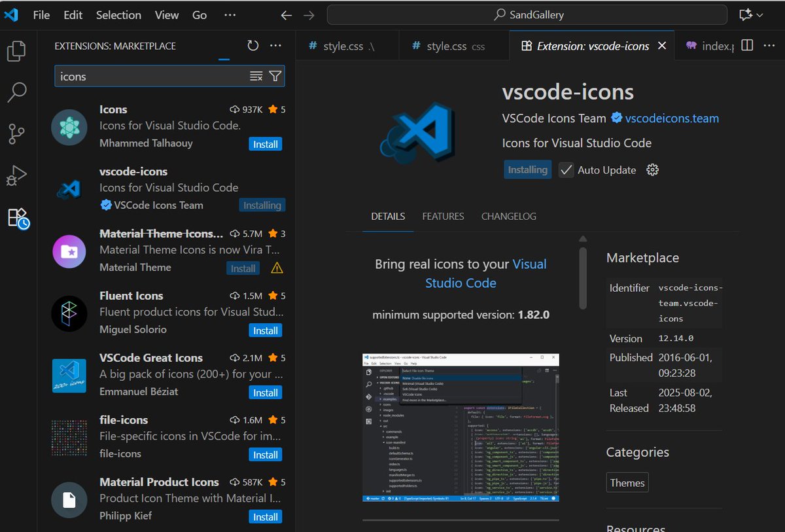Expand the Copilot chat dropdown arrow
This screenshot has height=532, width=785.
point(759,15)
